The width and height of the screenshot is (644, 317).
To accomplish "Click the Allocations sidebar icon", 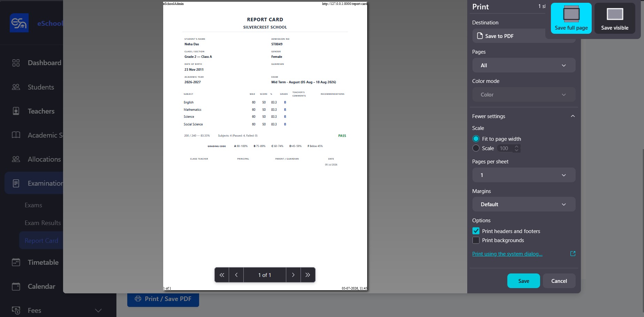I will pyautogui.click(x=16, y=159).
